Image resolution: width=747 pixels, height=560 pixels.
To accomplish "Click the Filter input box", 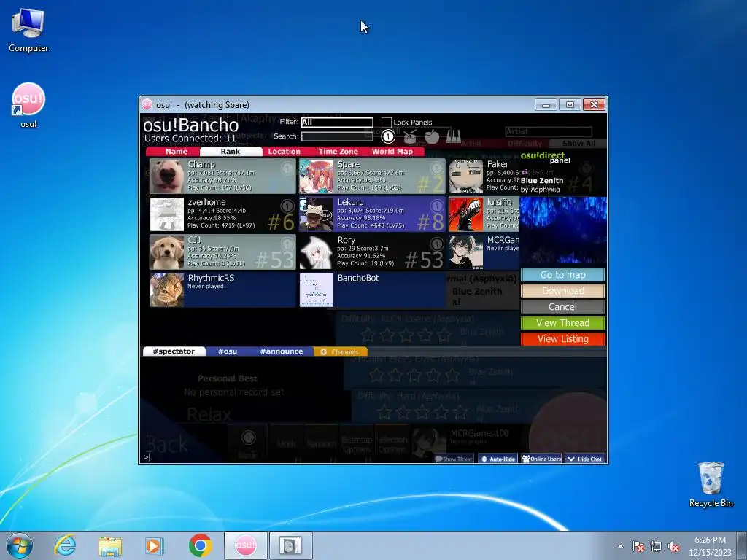I will (x=337, y=122).
